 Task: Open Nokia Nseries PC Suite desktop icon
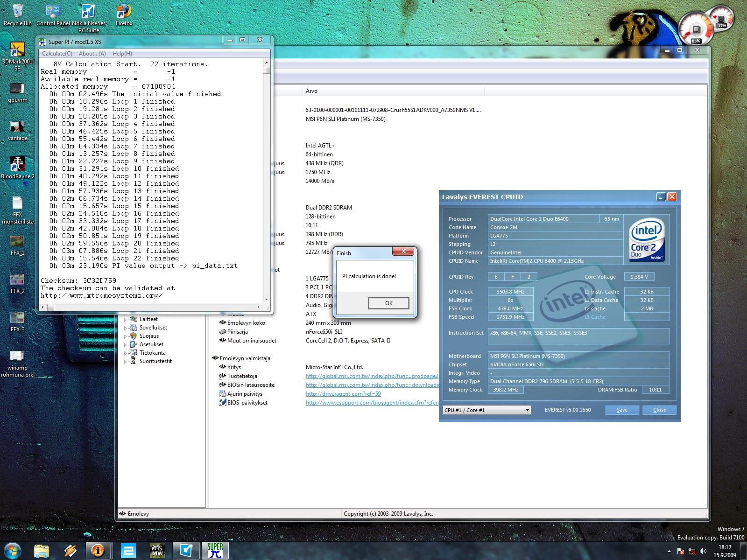(x=88, y=18)
